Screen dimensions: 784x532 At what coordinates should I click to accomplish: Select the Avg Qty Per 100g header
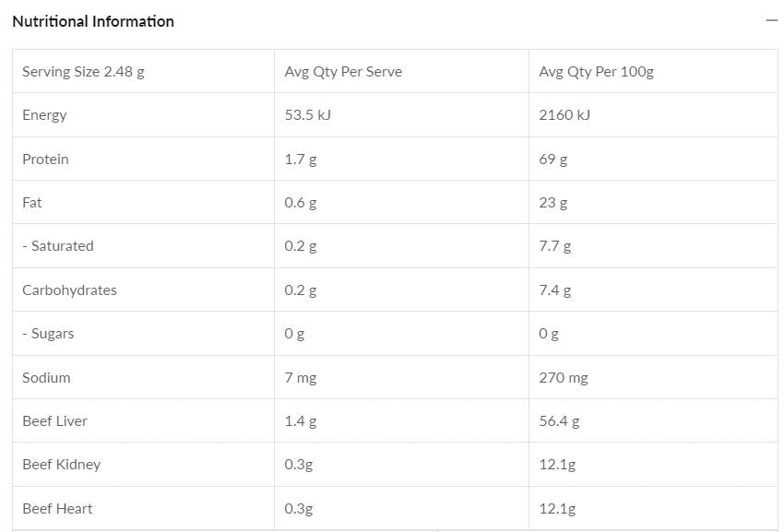coord(596,72)
